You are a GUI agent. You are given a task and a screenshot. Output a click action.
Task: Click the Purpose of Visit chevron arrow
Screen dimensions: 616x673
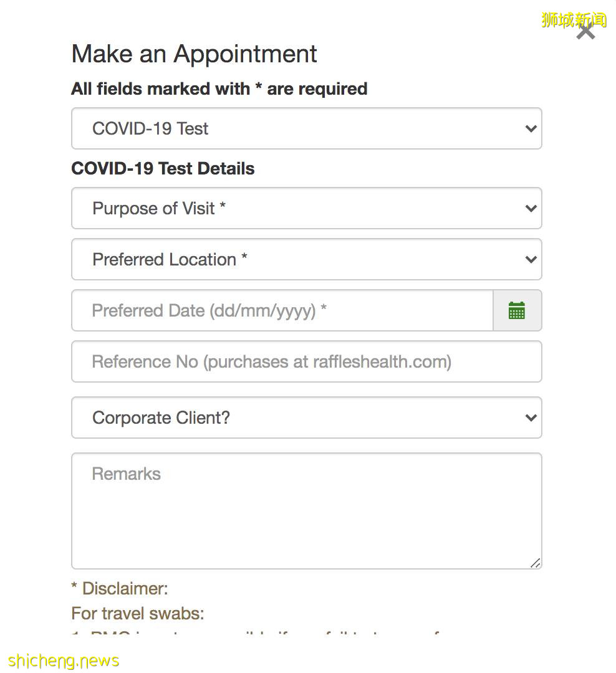click(x=531, y=209)
